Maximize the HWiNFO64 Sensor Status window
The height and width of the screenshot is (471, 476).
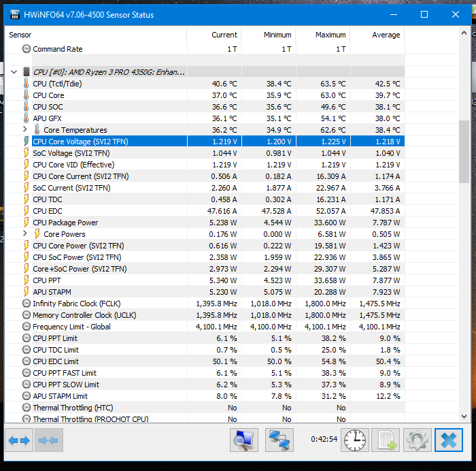424,14
